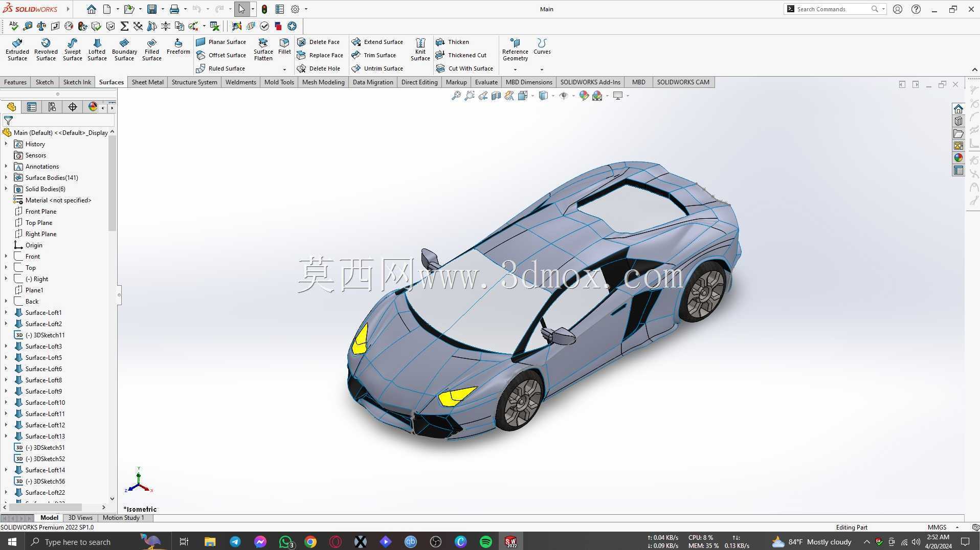
Task: Expand Solid Bodies(6) folder
Action: click(6, 189)
